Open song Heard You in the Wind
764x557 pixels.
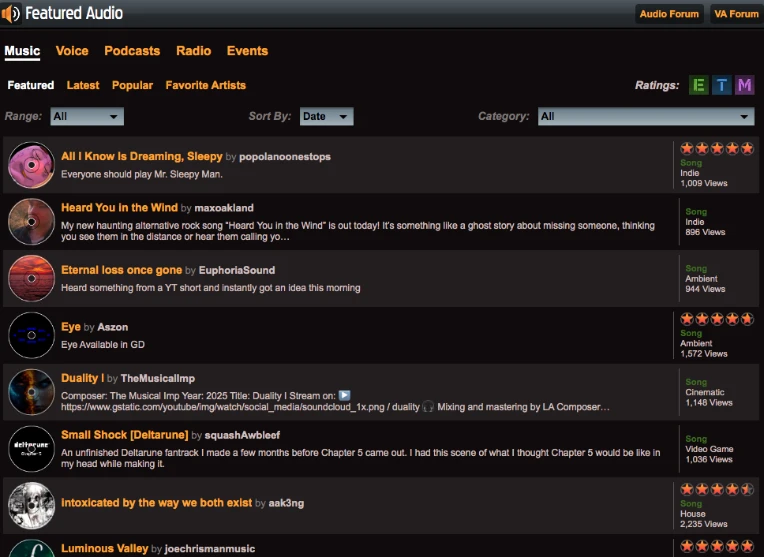tap(119, 208)
